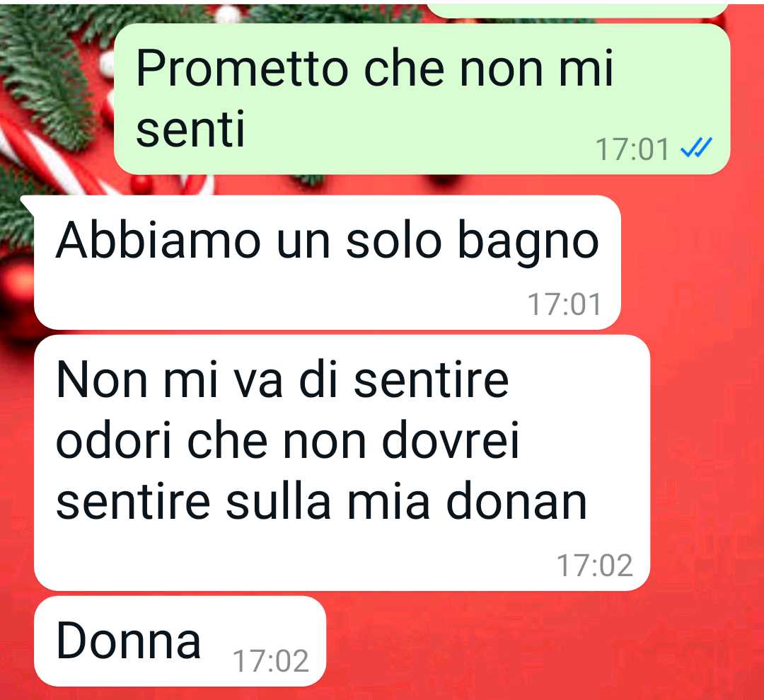Tap the partially visible green bubble at top
This screenshot has height=700, width=764.
(577, 8)
